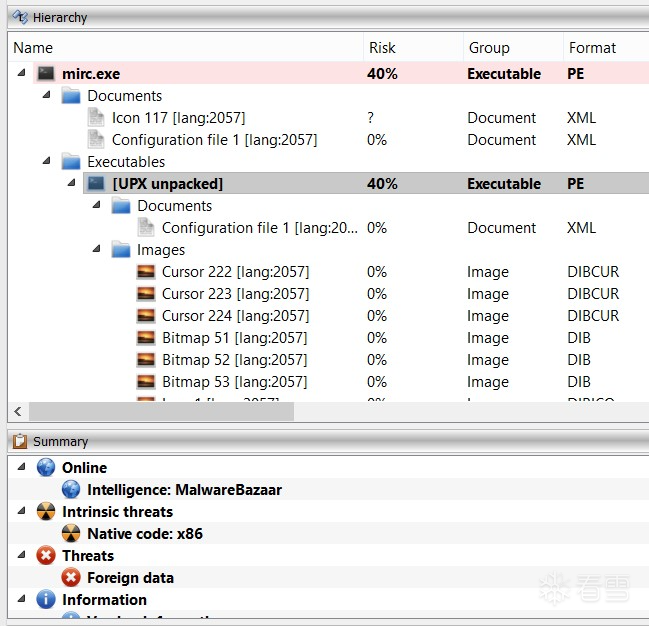Sort by the Format column header
The image size is (649, 626).
pos(606,48)
